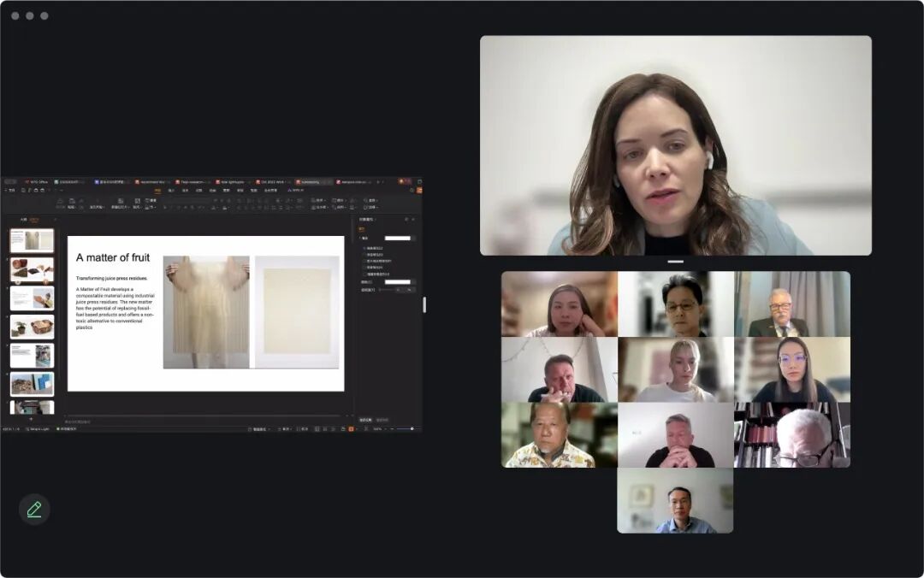Click the apply-to-all button in properties panel

pos(366,420)
